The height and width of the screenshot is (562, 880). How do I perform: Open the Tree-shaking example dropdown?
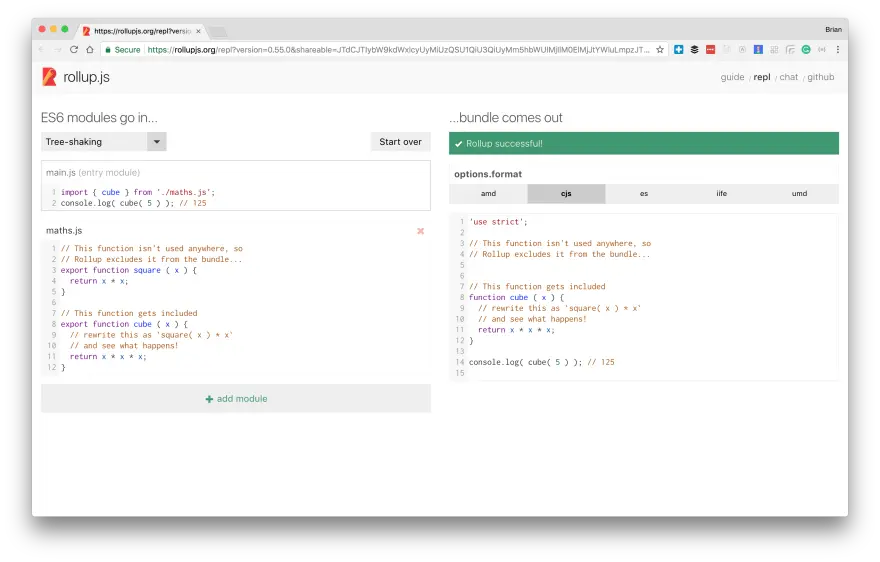(104, 142)
